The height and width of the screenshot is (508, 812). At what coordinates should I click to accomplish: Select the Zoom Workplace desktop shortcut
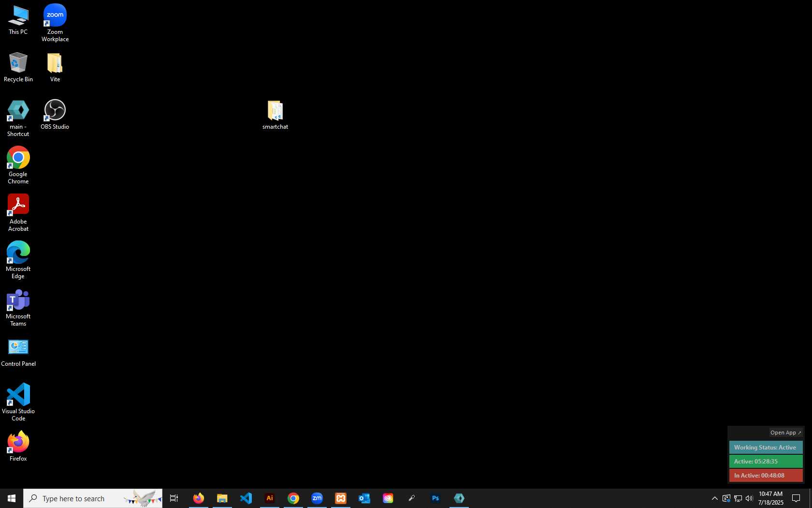click(55, 23)
